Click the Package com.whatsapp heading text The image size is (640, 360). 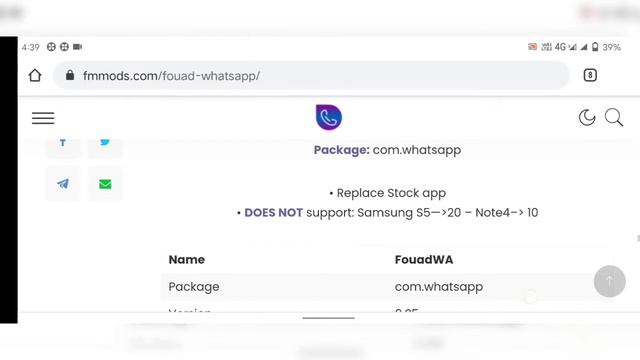(387, 150)
